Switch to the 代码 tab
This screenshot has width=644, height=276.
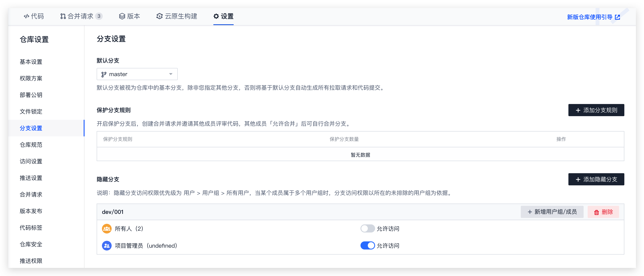(x=34, y=16)
